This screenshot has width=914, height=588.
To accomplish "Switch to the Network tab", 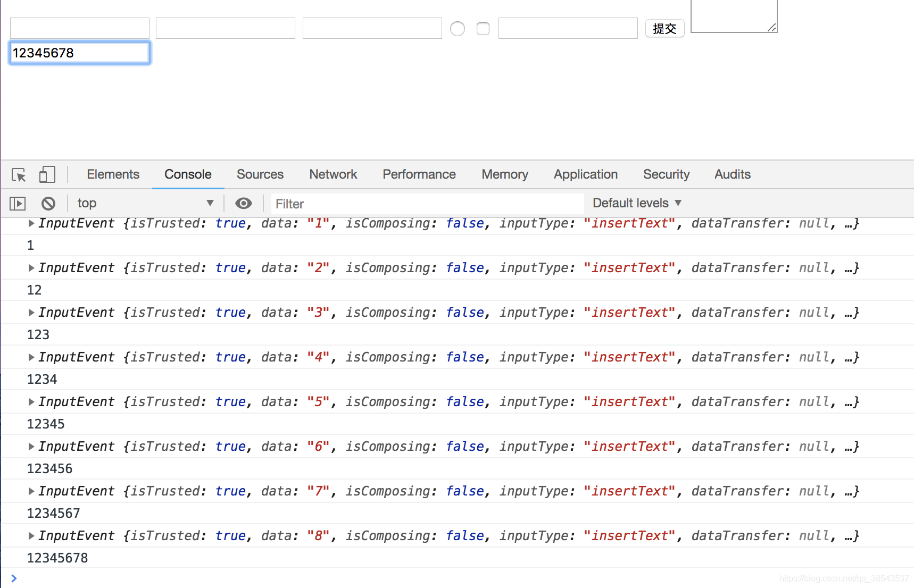I will click(x=333, y=174).
